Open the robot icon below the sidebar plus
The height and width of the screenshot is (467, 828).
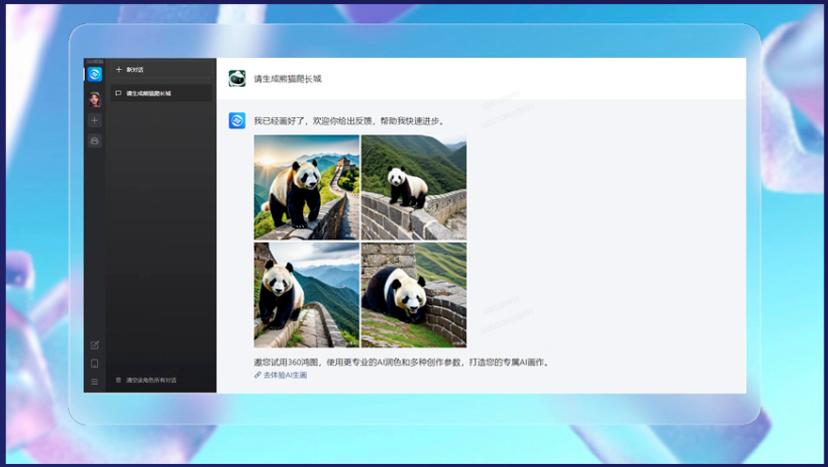click(x=95, y=141)
